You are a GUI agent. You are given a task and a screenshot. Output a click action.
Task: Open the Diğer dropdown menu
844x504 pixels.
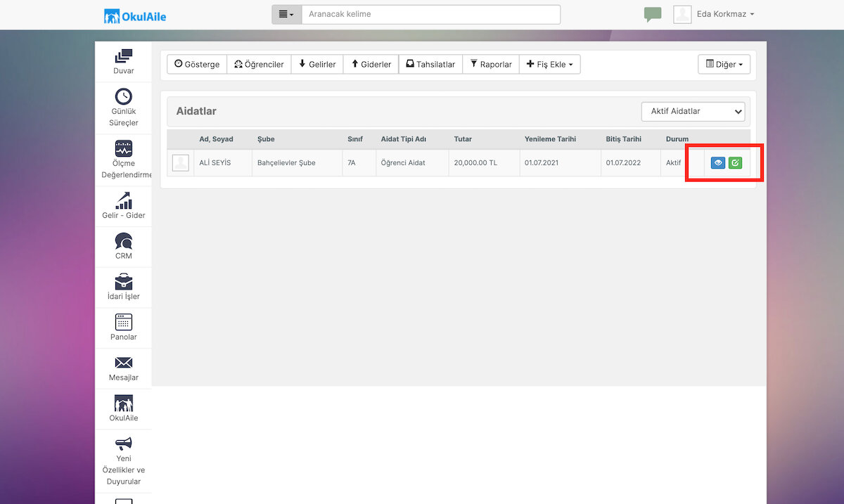[x=724, y=64]
